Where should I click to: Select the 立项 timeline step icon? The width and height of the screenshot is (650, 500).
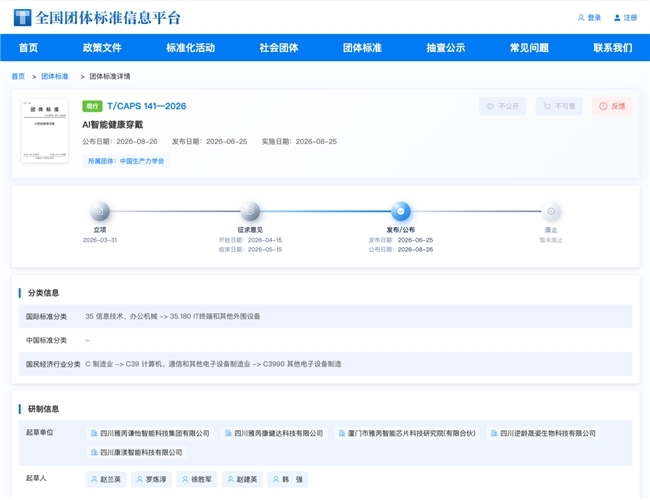(x=100, y=211)
